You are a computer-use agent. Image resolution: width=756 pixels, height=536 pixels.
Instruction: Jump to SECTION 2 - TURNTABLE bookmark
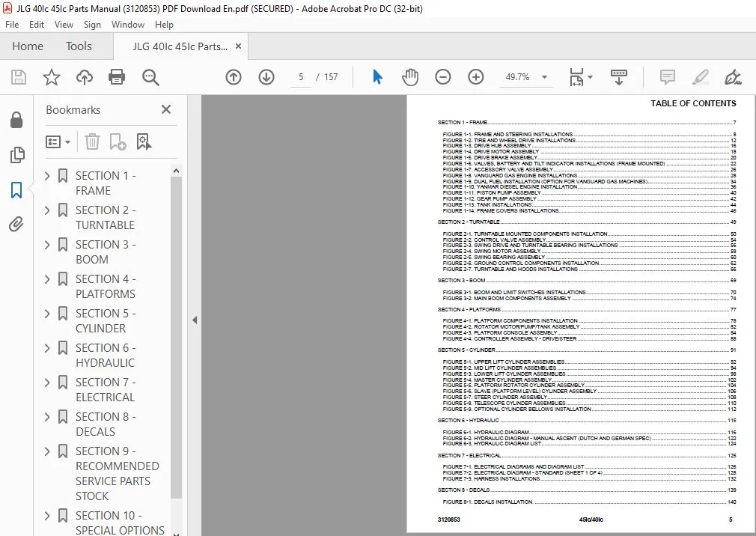(106, 217)
